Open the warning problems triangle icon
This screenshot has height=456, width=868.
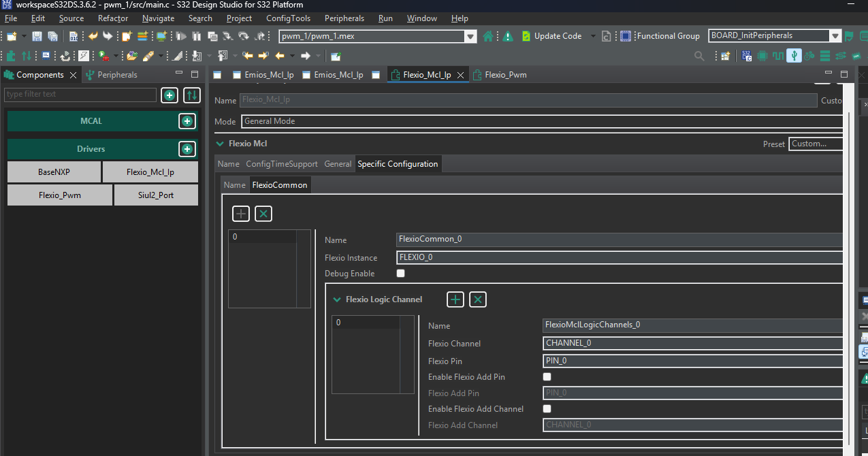click(507, 36)
